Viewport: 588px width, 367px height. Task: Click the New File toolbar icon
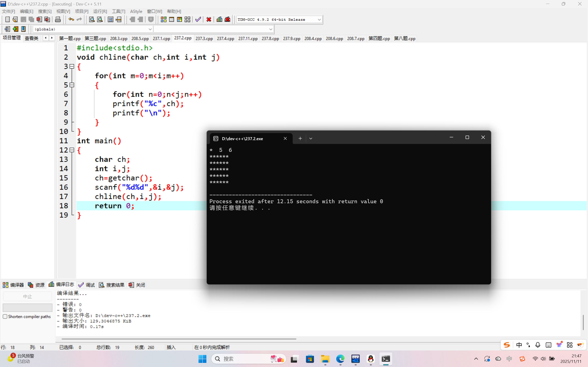[7, 19]
